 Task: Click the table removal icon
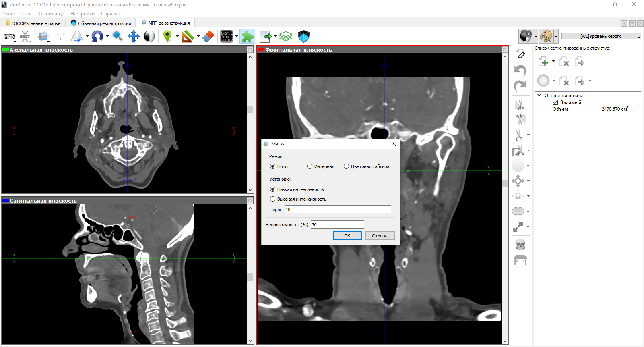pos(520,260)
